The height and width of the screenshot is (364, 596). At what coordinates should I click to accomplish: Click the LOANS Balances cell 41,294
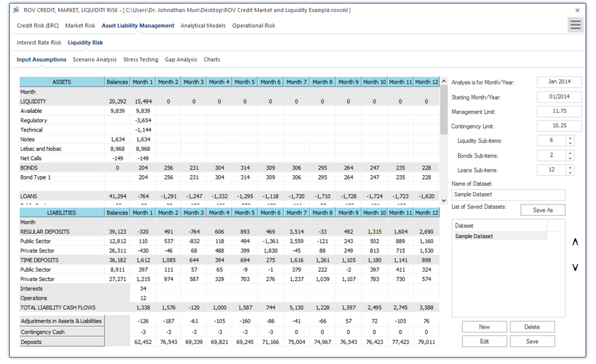tap(117, 197)
